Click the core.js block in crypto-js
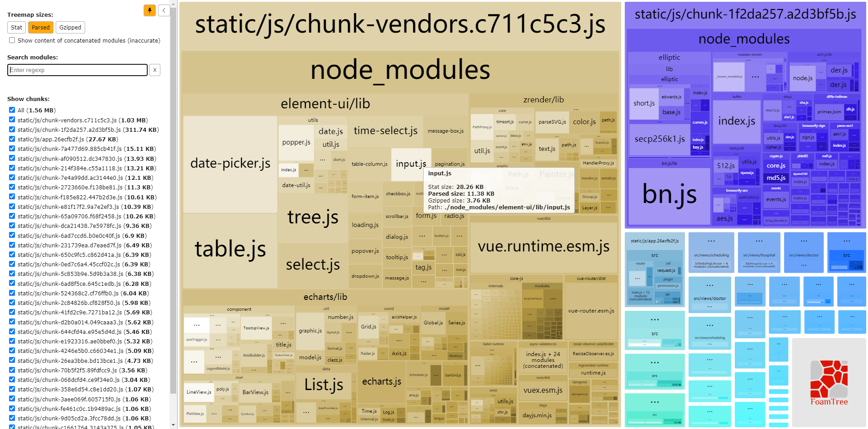Screen dimensions: 868x429 776,166
